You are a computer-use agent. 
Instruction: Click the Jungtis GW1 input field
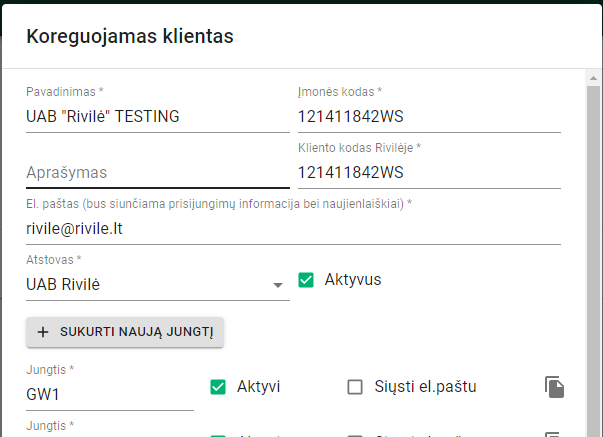click(x=109, y=394)
